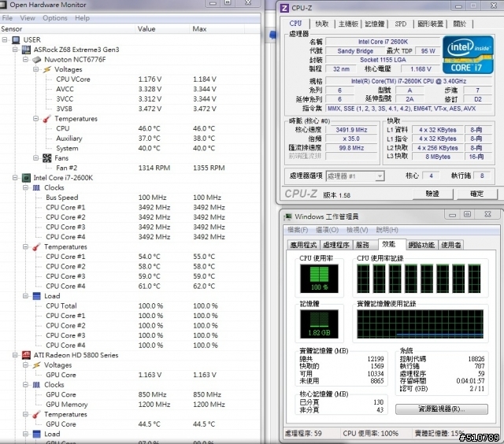Collapse the Fans group
Screen dimensions: 504x444
pyautogui.click(x=36, y=158)
